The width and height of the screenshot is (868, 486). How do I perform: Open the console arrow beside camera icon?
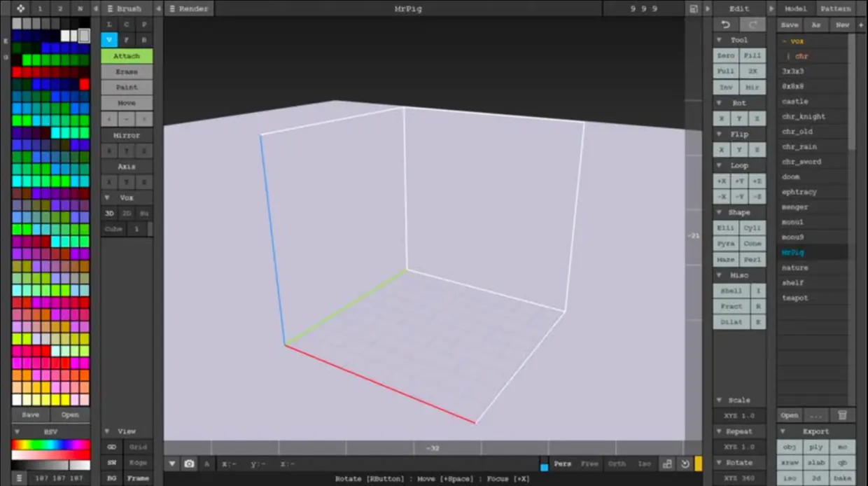[x=172, y=464]
